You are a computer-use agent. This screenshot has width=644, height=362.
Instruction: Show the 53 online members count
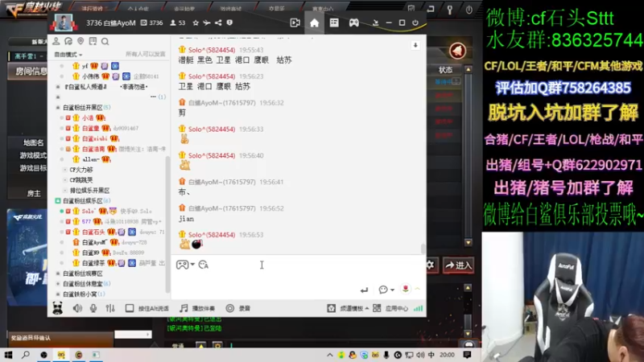(x=177, y=23)
